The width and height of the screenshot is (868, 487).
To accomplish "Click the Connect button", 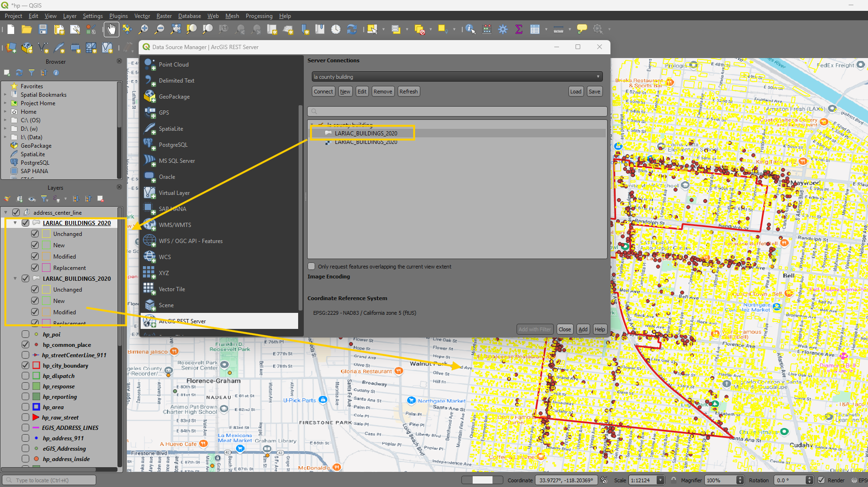I will (323, 92).
